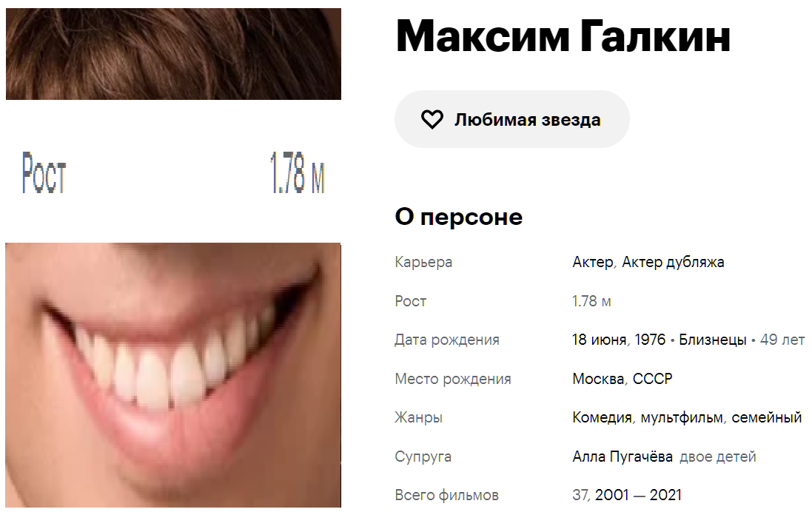Click the heart icon for favorite star

pyautogui.click(x=432, y=120)
